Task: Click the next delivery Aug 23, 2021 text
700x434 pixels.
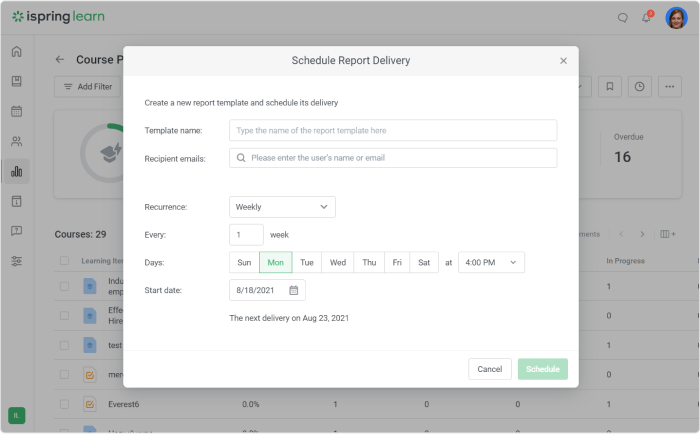Action: pos(289,318)
